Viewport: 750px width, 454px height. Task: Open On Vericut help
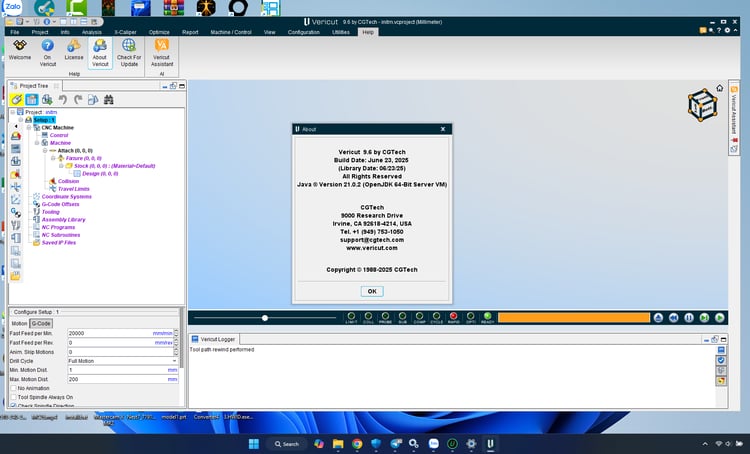pos(47,53)
